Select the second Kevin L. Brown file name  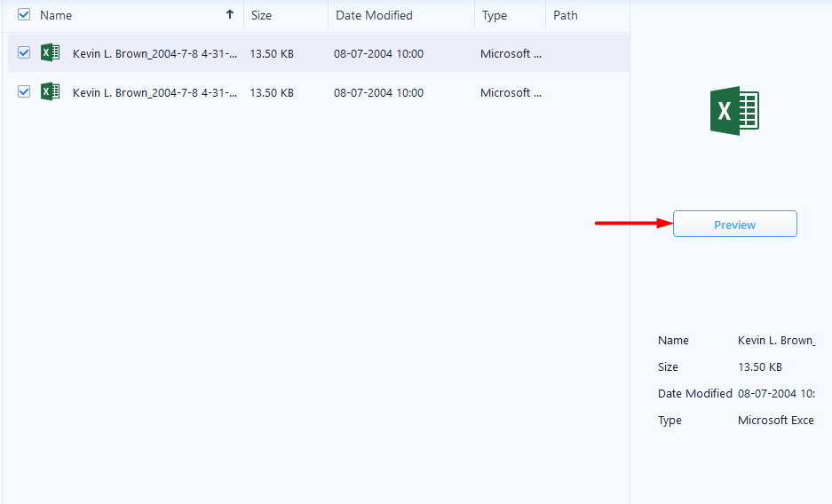click(155, 92)
